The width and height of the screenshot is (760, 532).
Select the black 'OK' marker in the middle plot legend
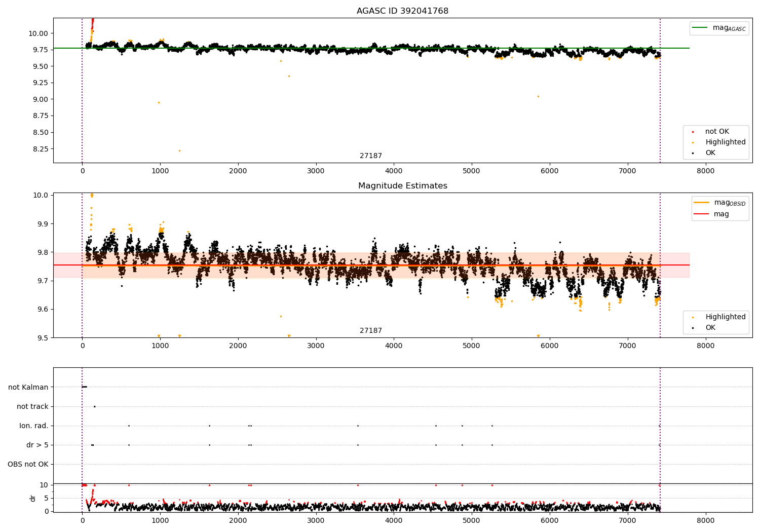point(693,328)
